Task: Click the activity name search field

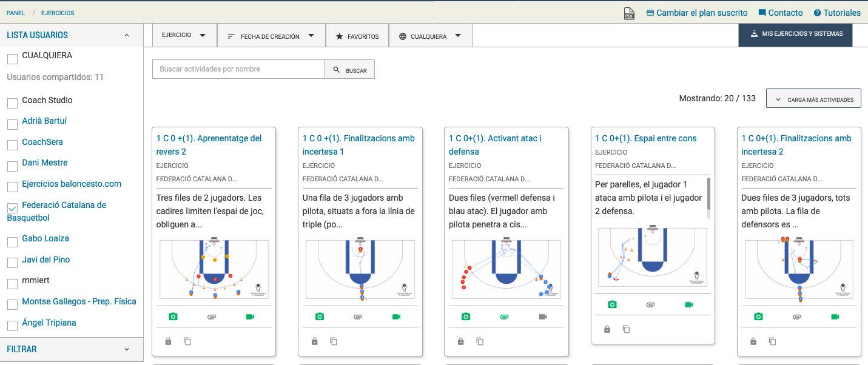Action: pos(238,69)
